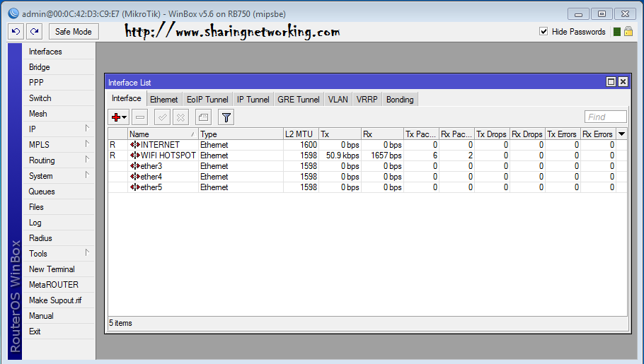Click the WIFI HOTSPOT interface icon
The height and width of the screenshot is (364, 644).
(x=134, y=155)
